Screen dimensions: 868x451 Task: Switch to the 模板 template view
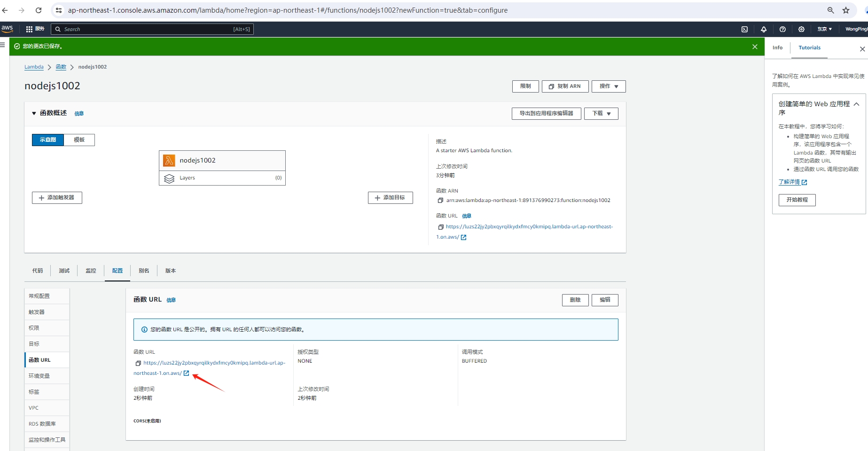(79, 140)
